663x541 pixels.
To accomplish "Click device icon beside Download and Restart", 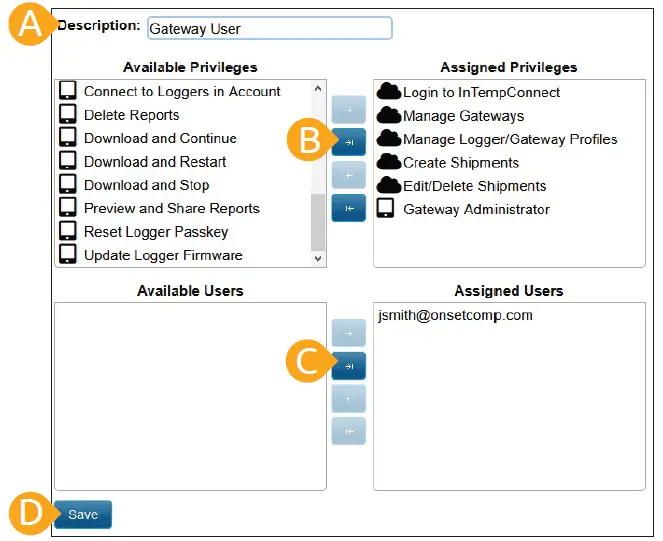I will point(68,161).
